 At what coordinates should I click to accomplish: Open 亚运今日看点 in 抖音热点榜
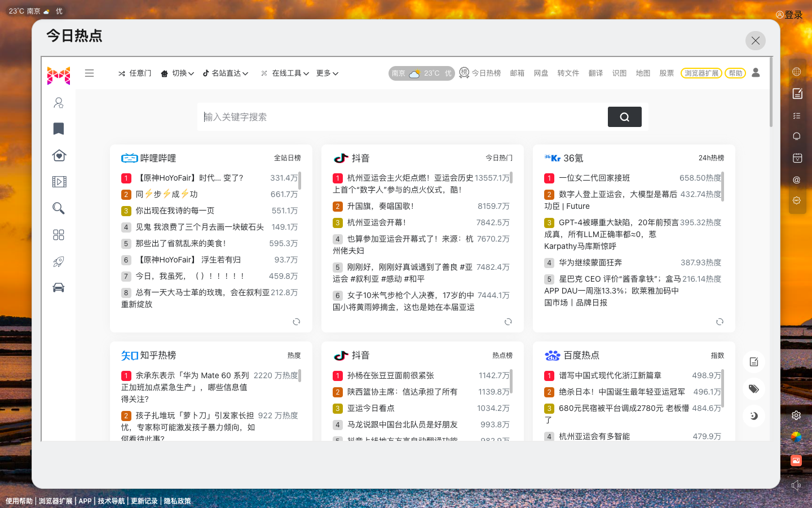point(370,408)
